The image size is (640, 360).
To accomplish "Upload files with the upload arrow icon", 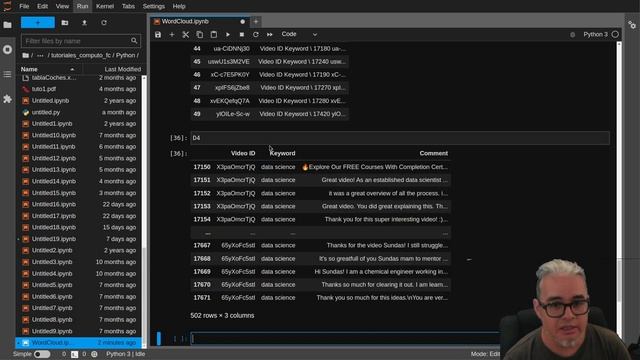I will click(84, 23).
